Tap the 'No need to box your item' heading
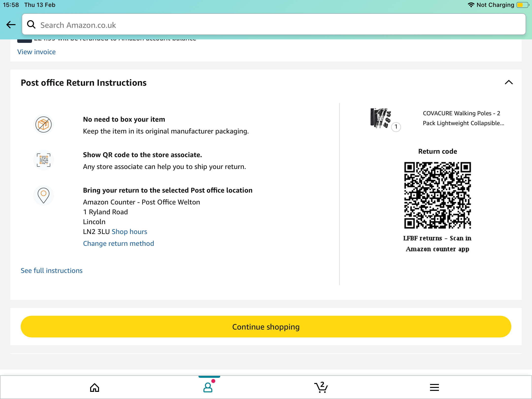532x399 pixels. click(x=124, y=119)
